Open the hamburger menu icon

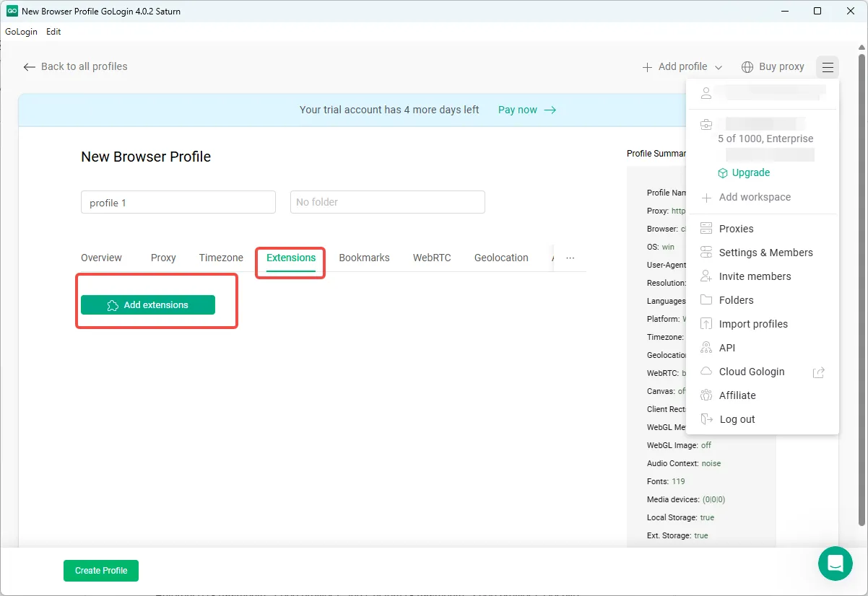(828, 67)
